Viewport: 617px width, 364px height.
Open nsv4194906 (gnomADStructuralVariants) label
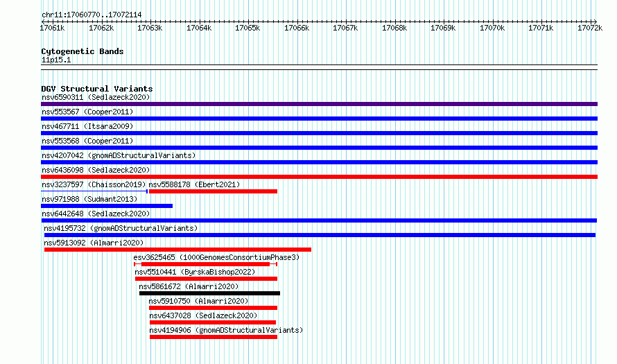coord(226,330)
